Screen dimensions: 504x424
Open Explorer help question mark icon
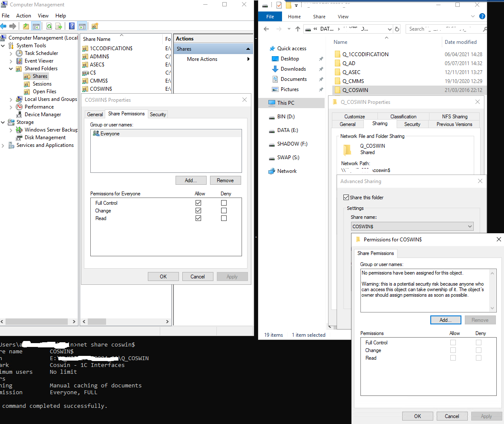(x=482, y=16)
